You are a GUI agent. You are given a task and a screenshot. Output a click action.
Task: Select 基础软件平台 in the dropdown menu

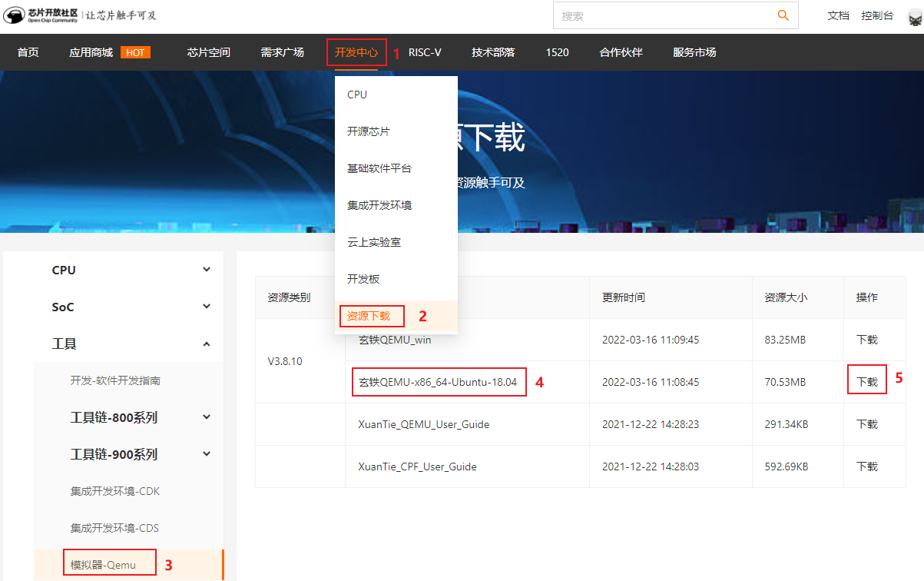(396, 168)
